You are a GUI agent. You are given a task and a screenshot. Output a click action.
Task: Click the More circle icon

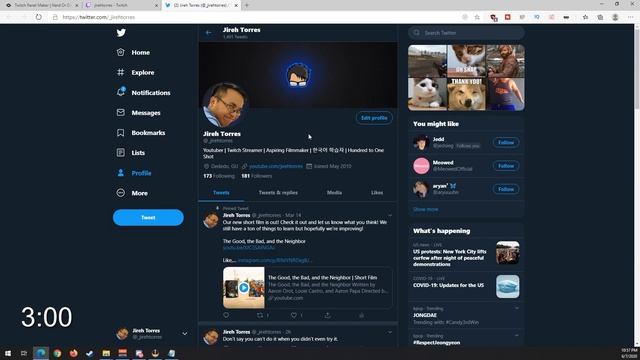coord(120,193)
